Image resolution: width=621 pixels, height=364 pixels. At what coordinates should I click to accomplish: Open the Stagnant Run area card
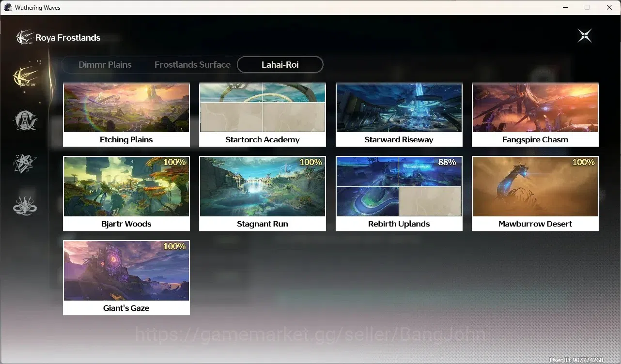point(263,194)
